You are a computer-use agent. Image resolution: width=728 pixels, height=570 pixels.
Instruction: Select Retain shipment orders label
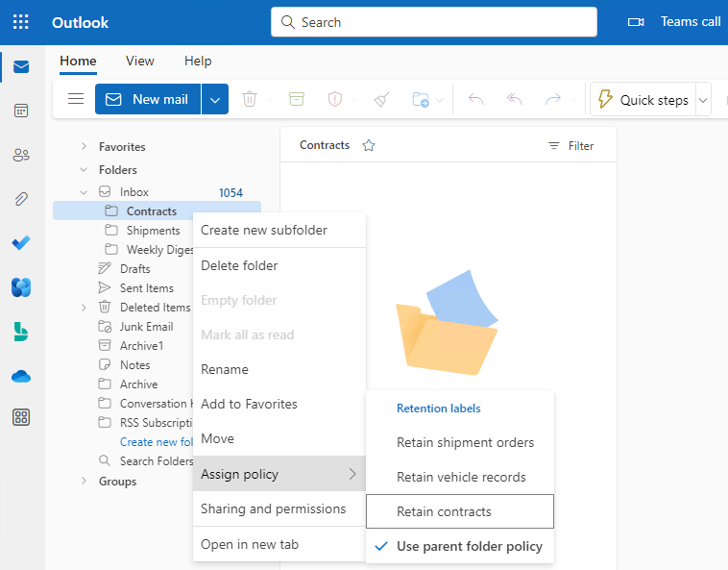pyautogui.click(x=465, y=442)
